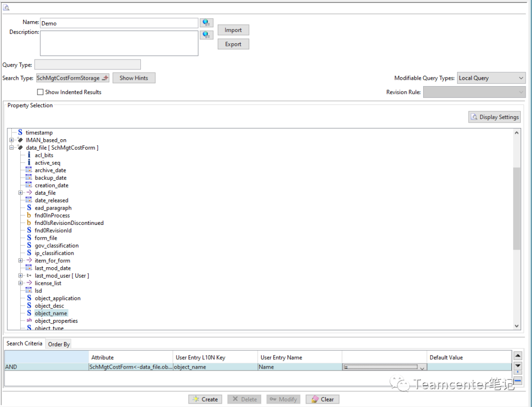Open the Search Type class picker icon
This screenshot has height=407, width=532.
[x=104, y=78]
